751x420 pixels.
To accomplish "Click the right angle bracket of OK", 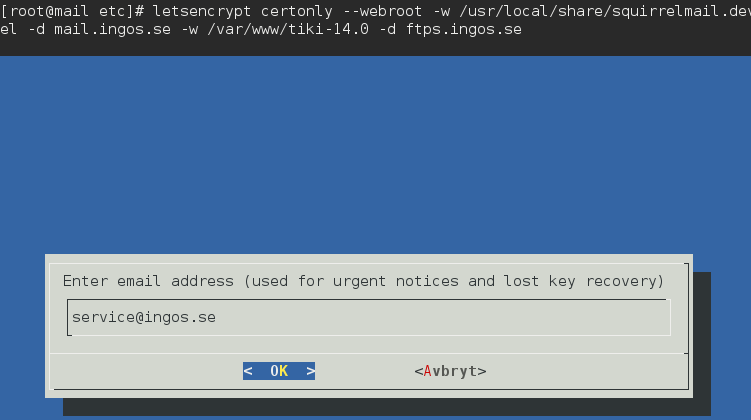I will click(x=310, y=371).
